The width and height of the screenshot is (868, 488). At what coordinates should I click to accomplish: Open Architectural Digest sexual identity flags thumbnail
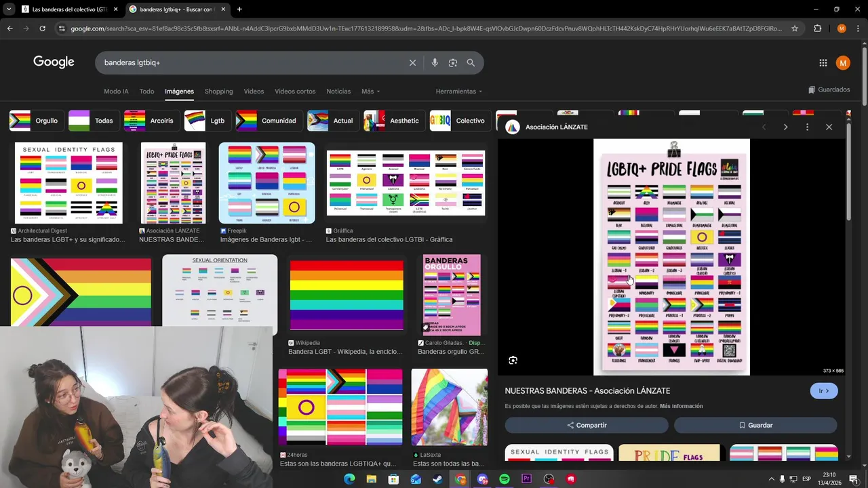pos(68,183)
